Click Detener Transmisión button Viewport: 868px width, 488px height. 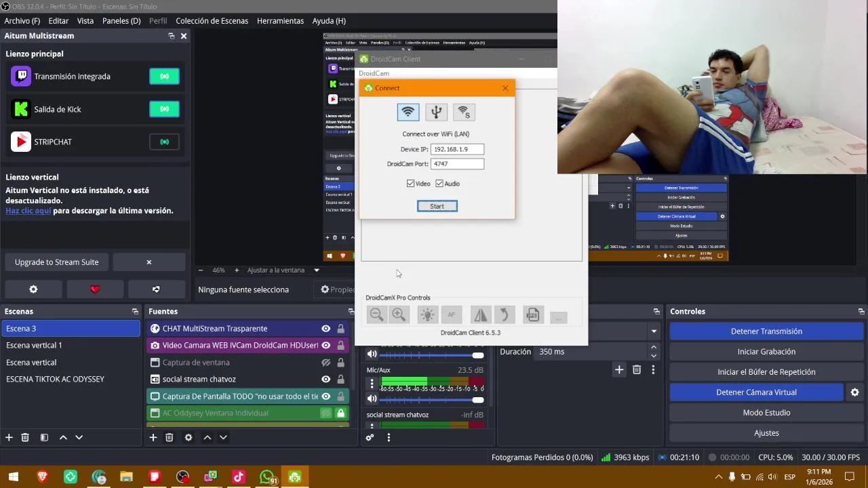(x=766, y=331)
